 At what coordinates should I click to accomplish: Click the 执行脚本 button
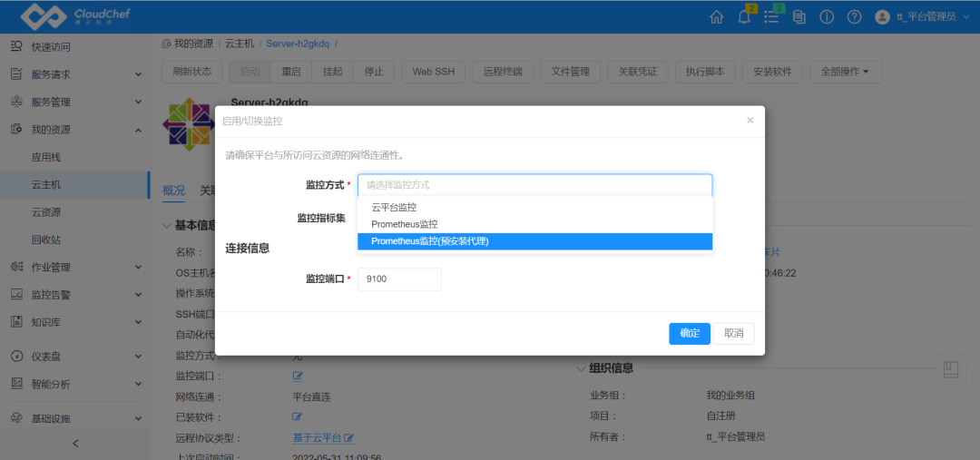pos(705,72)
